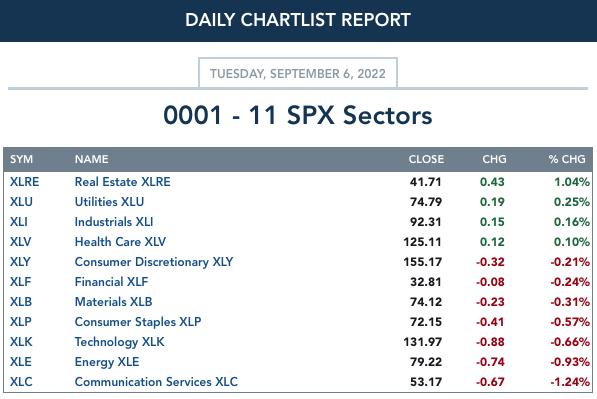Select the XLI symbol
Image resolution: width=597 pixels, height=399 pixels.
[x=19, y=222]
